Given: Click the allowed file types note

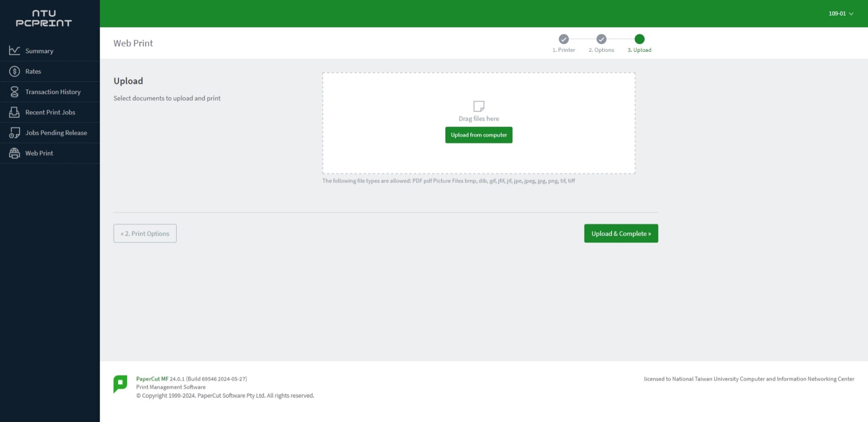Looking at the screenshot, I should 449,181.
